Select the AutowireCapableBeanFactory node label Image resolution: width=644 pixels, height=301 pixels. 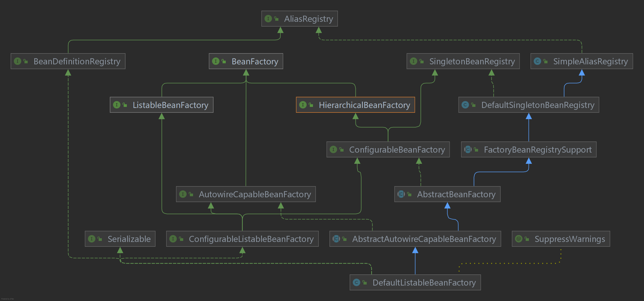[x=255, y=194]
